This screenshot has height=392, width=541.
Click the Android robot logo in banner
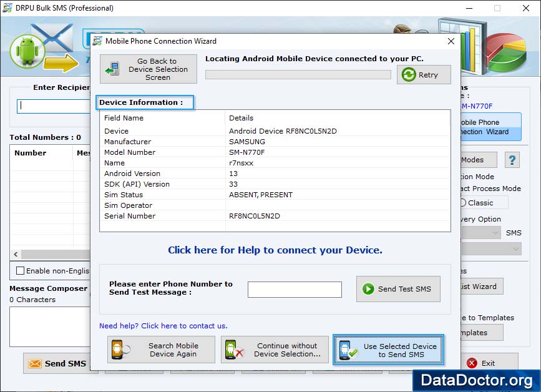tap(27, 51)
